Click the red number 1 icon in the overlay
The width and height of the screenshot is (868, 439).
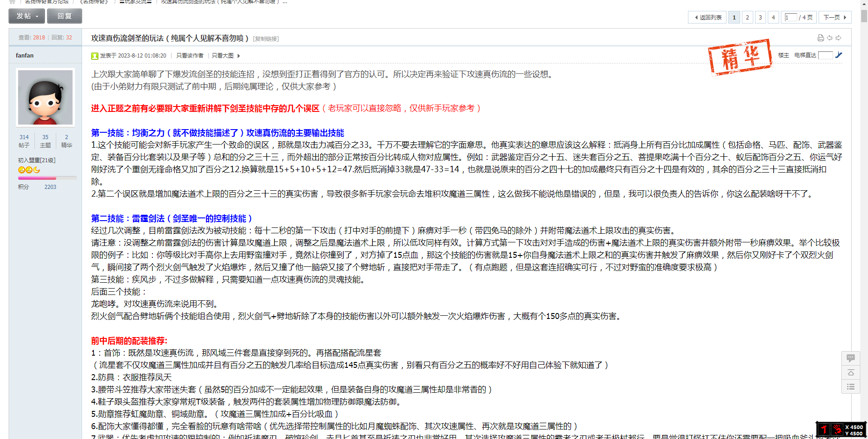coord(824,429)
